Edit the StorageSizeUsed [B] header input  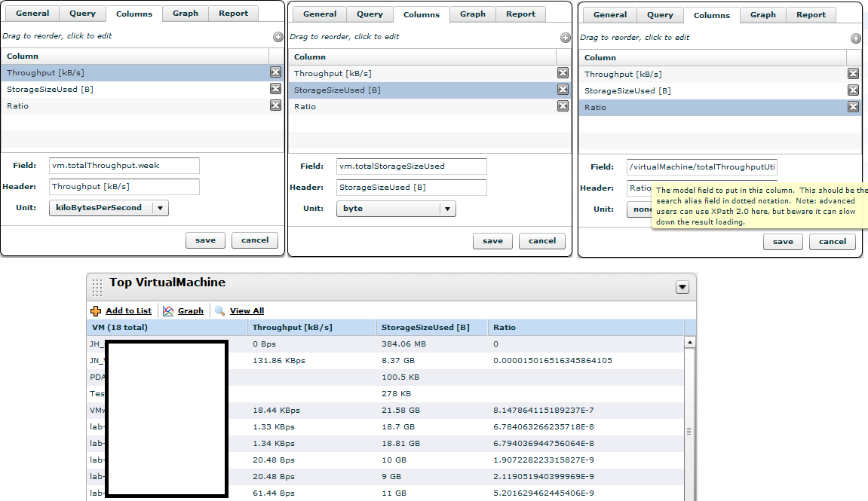[412, 188]
